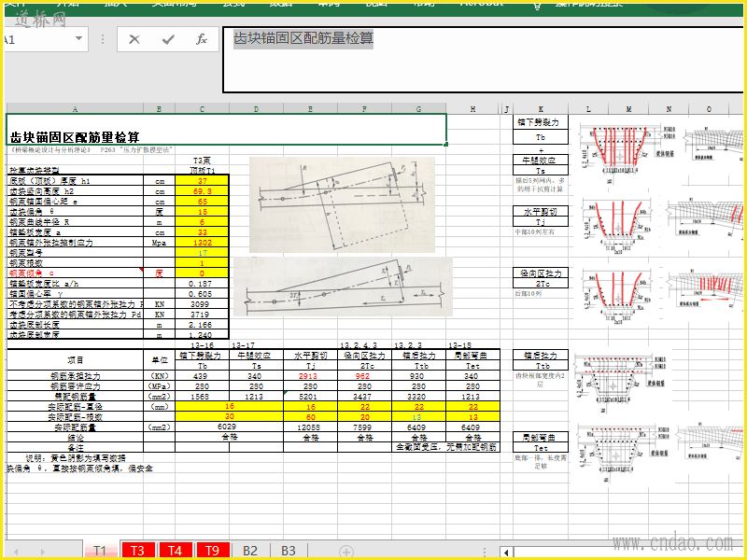Select yellow cell with value 20
The width and height of the screenshot is (747, 560).
click(x=364, y=416)
